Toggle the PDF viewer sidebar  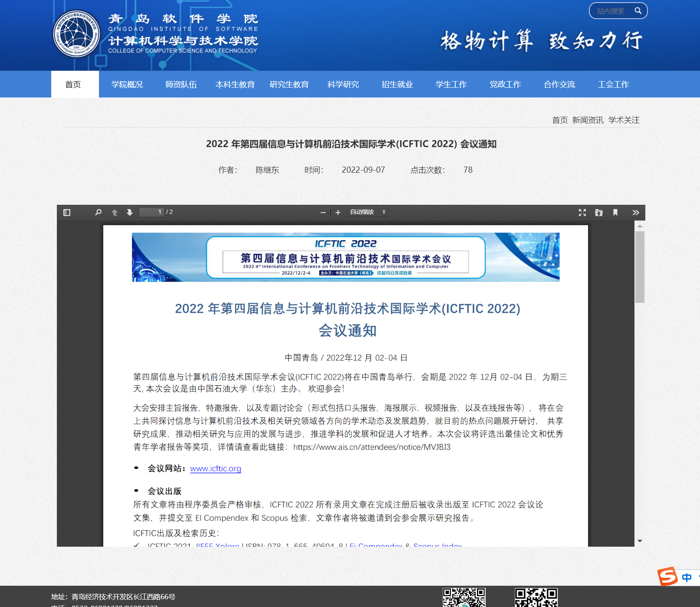click(x=67, y=213)
